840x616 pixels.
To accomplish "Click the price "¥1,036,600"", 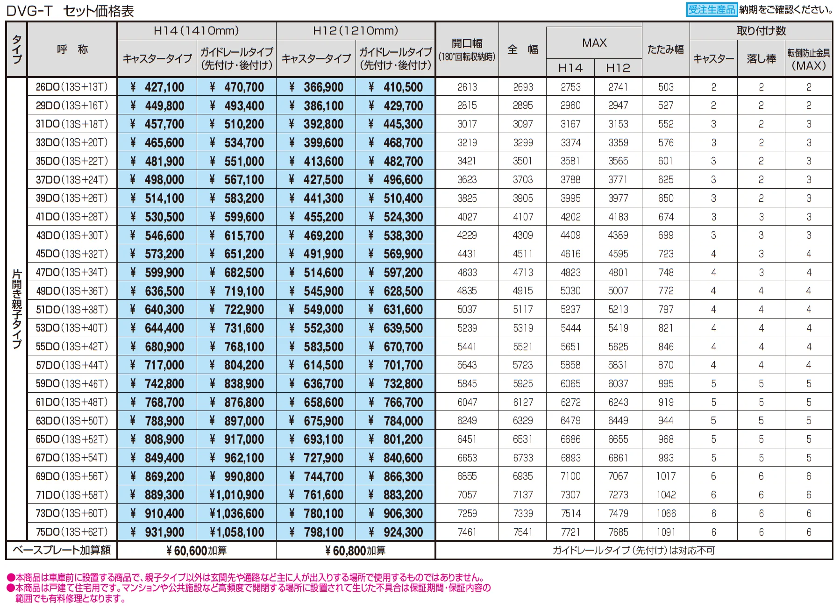I will point(237,513).
